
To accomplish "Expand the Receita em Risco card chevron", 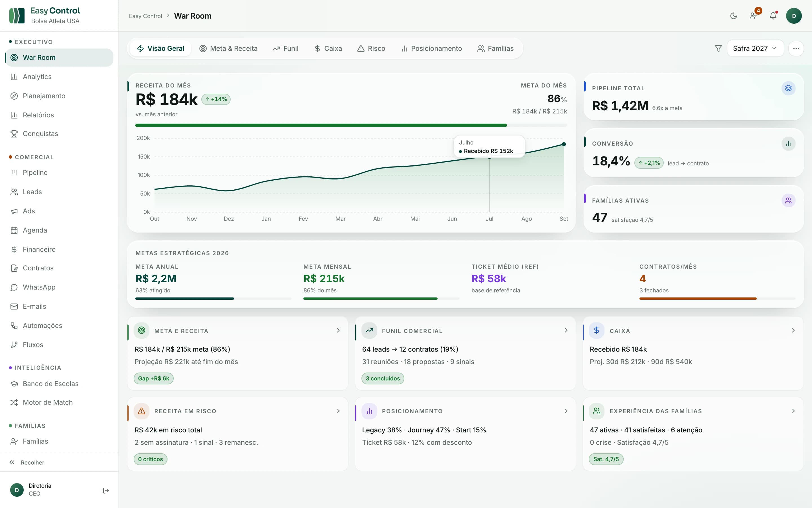I will pyautogui.click(x=338, y=411).
